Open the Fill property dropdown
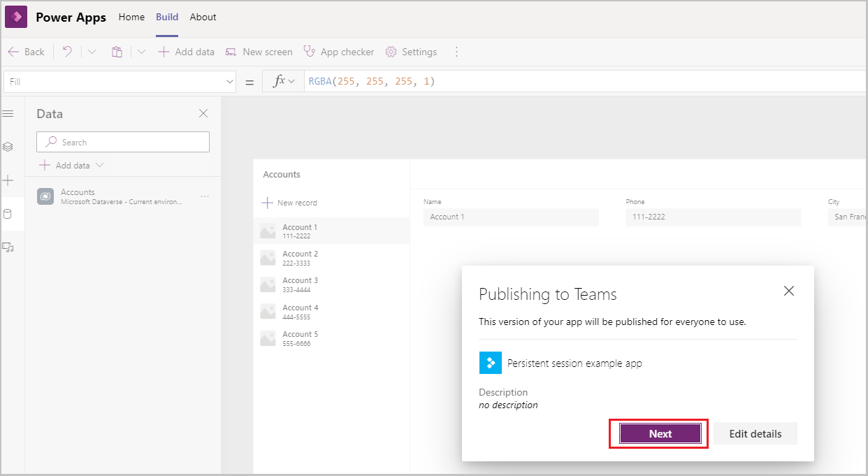The width and height of the screenshot is (868, 476). 120,82
